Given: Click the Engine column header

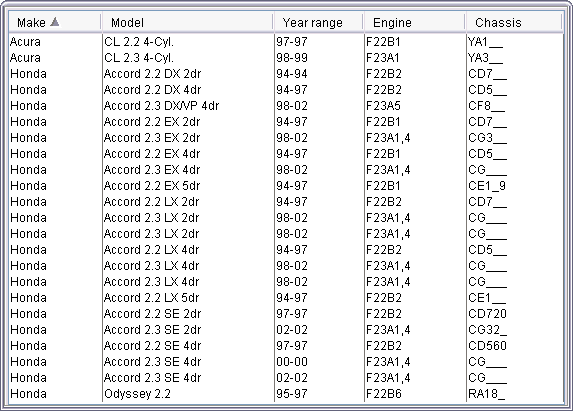Looking at the screenshot, I should tap(414, 23).
